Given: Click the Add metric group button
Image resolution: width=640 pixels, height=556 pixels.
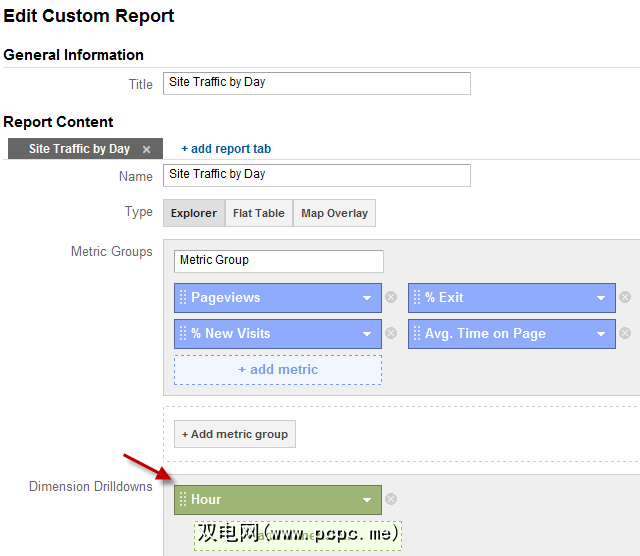Looking at the screenshot, I should coord(235,434).
